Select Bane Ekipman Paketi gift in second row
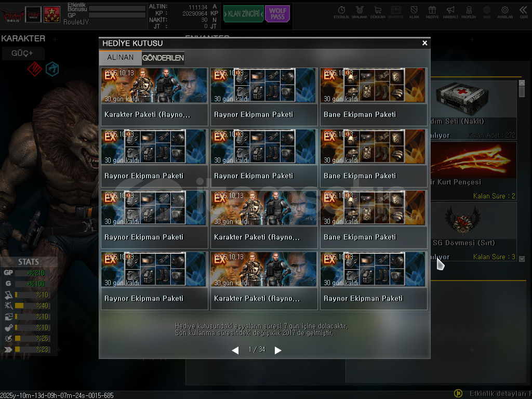Screen dimensions: 532x399 pos(374,158)
